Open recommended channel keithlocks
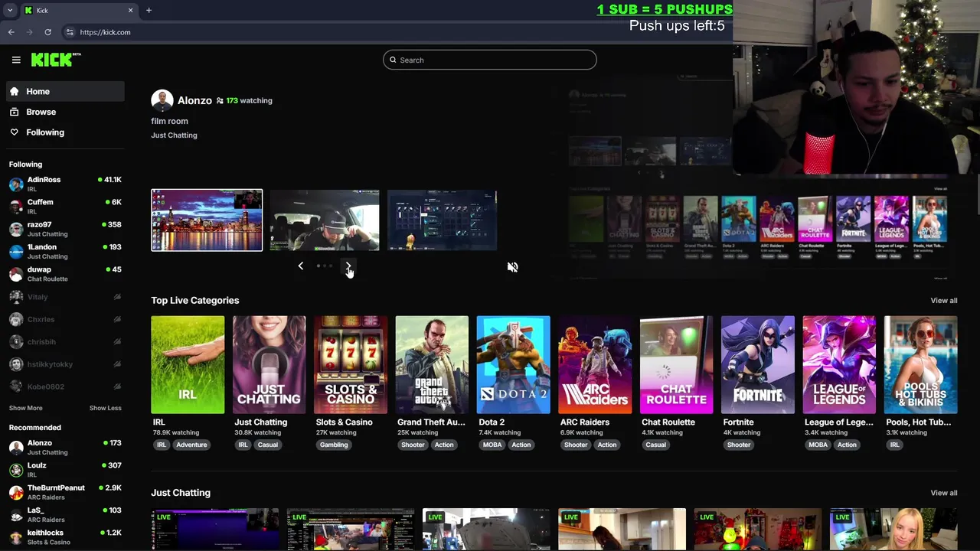Image resolution: width=980 pixels, height=551 pixels. (x=66, y=537)
